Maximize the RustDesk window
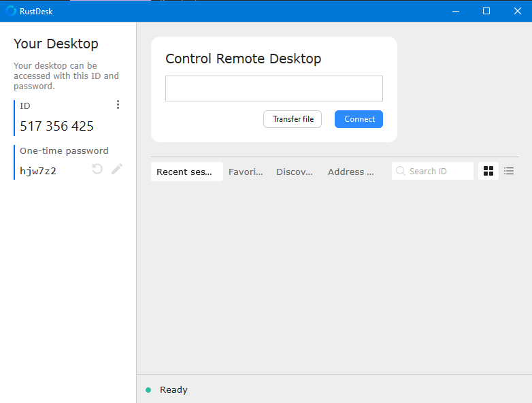This screenshot has height=403, width=532. (486, 11)
